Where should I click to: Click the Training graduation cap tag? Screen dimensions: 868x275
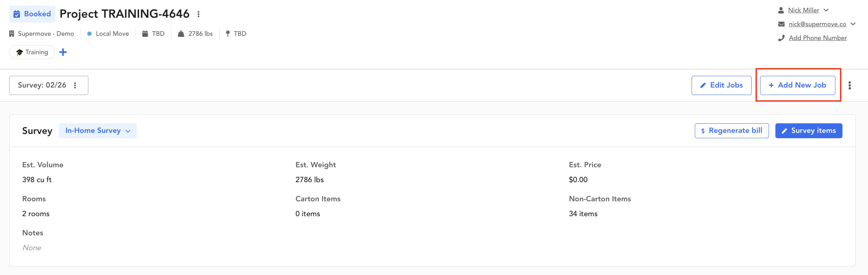tap(32, 52)
